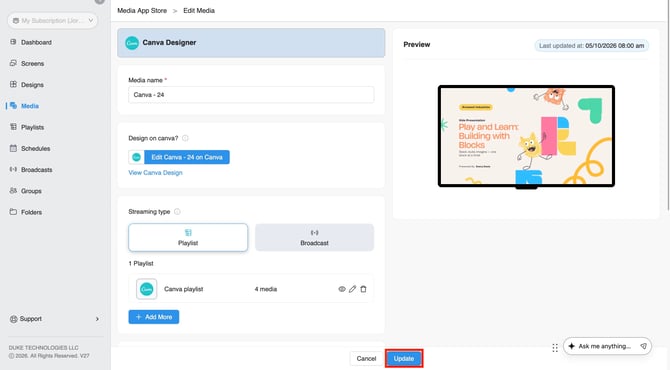Click the Update button

click(404, 358)
